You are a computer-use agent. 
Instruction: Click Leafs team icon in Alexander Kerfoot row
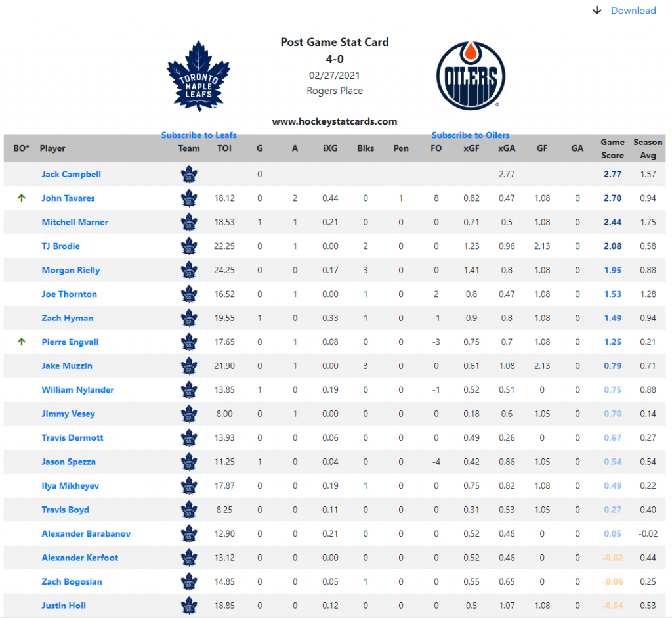pos(189,558)
